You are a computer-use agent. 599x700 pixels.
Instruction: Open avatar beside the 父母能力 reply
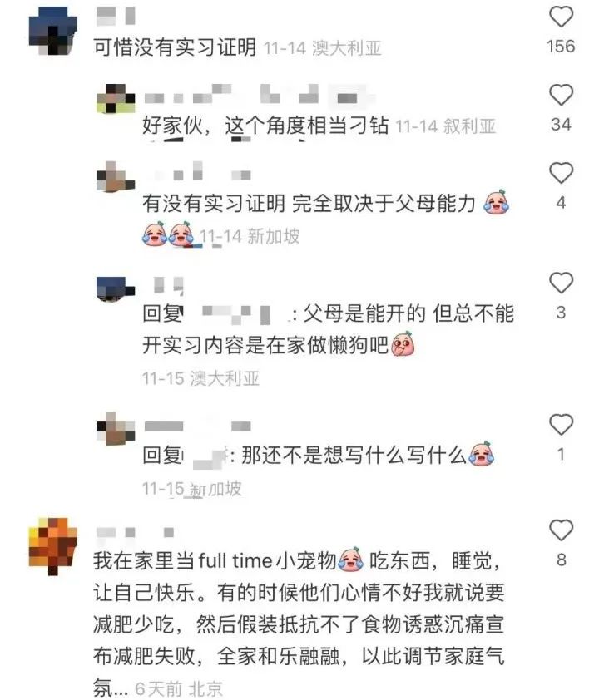[x=116, y=177]
